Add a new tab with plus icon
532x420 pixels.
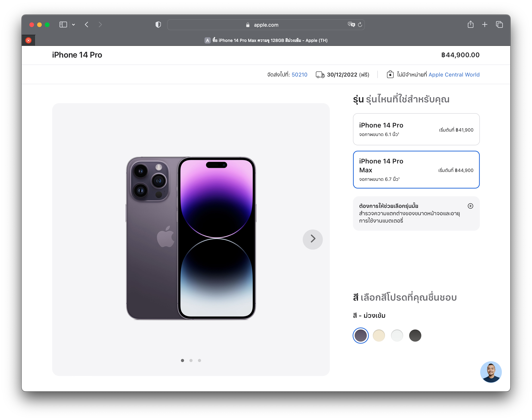click(485, 25)
